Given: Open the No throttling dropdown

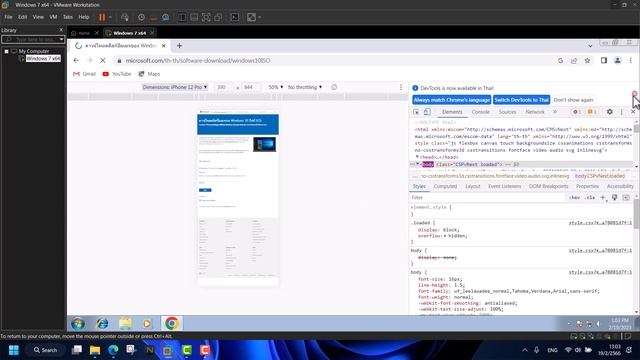Looking at the screenshot, I should tap(304, 87).
